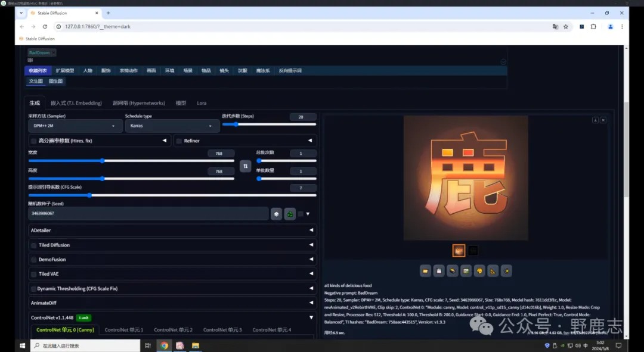
Task: Click the 收藏列表 category button
Action: (x=38, y=70)
